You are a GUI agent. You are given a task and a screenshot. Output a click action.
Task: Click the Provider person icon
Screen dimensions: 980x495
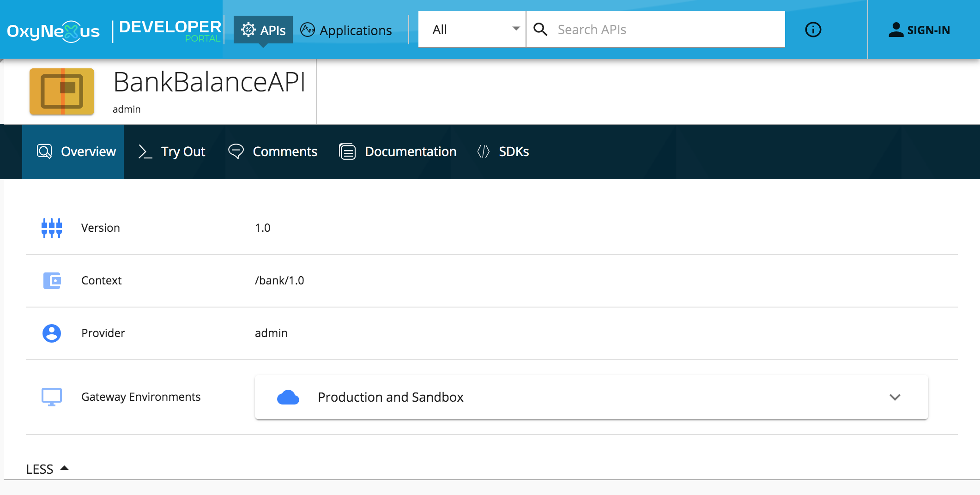[x=52, y=333]
